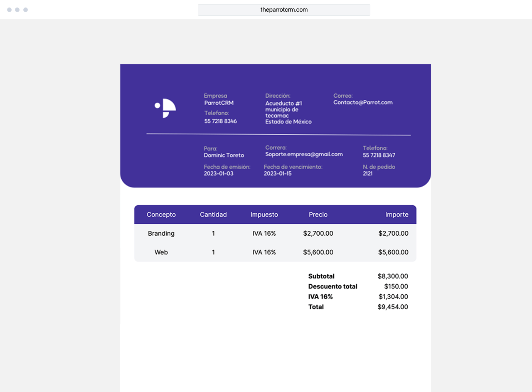Click the ParrotCRM logo icon
Image resolution: width=532 pixels, height=392 pixels.
[165, 108]
